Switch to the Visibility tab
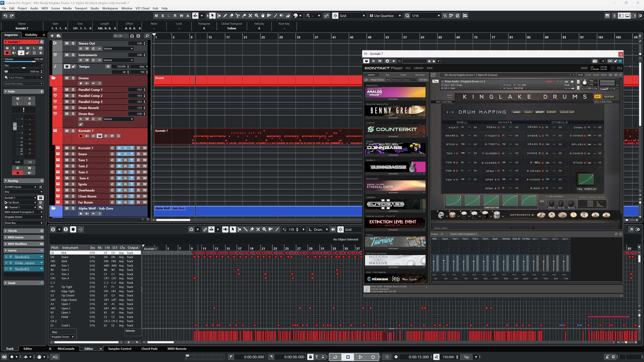This screenshot has height=362, width=644. (x=31, y=35)
